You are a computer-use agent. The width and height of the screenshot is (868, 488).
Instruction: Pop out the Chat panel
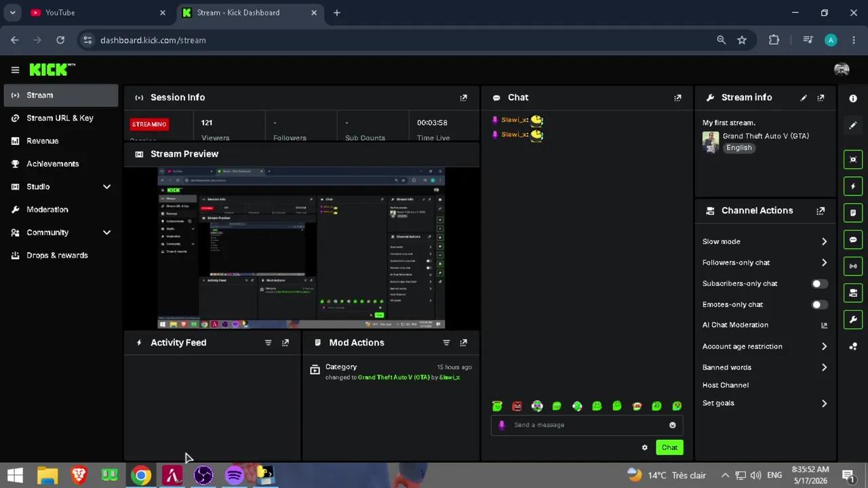[677, 98]
